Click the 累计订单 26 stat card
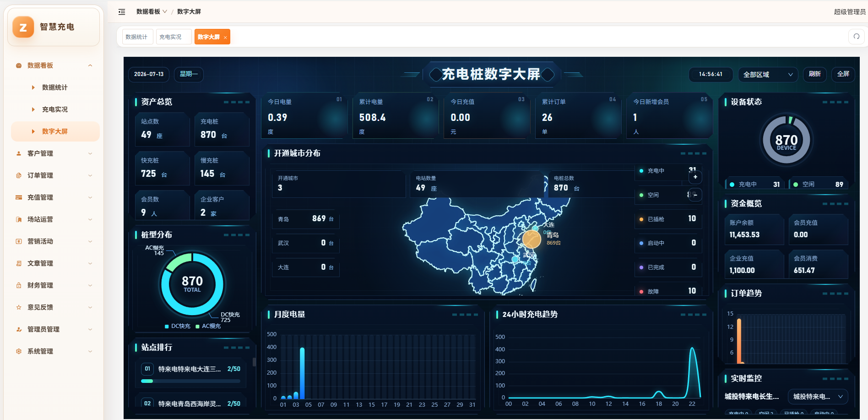 pyautogui.click(x=578, y=116)
